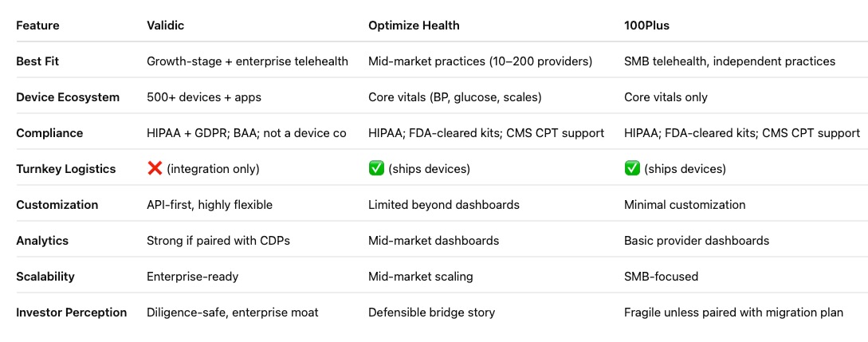Click green checkmark in Optimize Health column
Image resolution: width=868 pixels, height=342 pixels.
tap(376, 169)
